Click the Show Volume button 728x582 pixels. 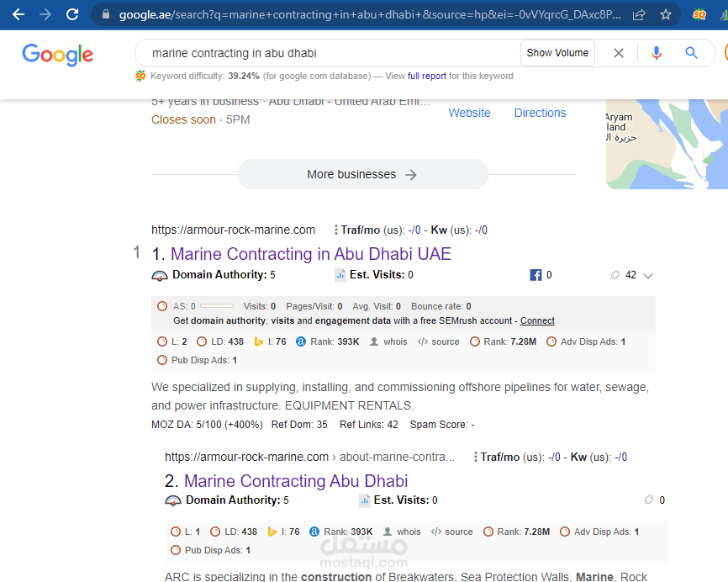pyautogui.click(x=557, y=53)
